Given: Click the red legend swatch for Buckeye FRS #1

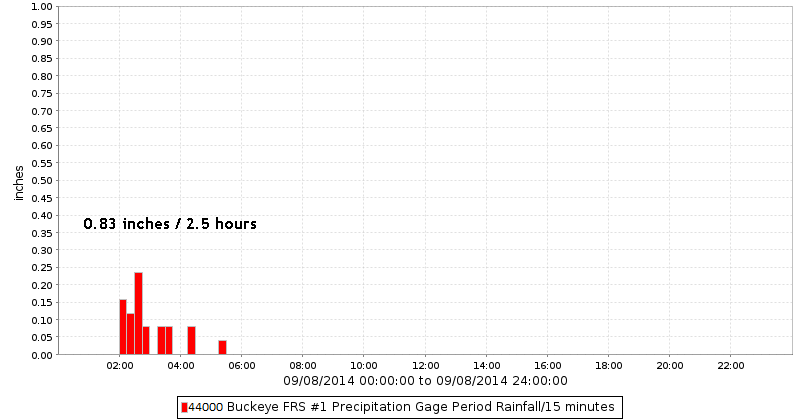Looking at the screenshot, I should click(x=184, y=407).
